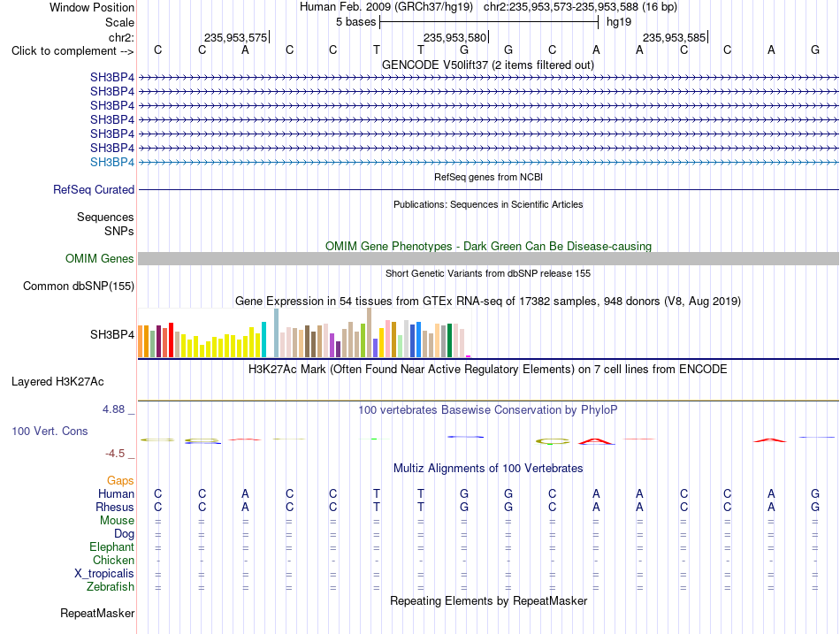Click the red bar in the GTEx chart
Image resolution: width=840 pixels, height=634 pixels.
click(x=171, y=340)
